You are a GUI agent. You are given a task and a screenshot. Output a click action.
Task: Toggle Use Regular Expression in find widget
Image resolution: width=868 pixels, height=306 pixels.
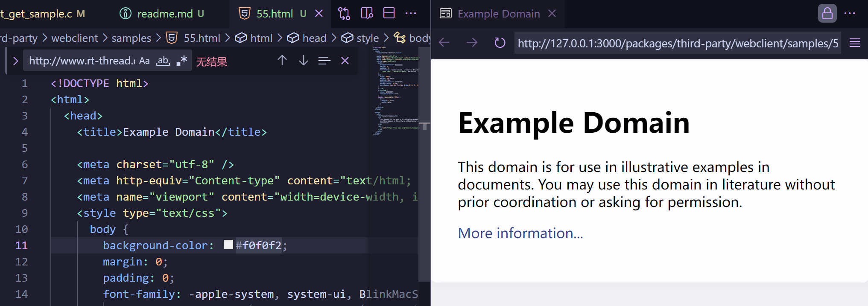coord(182,61)
